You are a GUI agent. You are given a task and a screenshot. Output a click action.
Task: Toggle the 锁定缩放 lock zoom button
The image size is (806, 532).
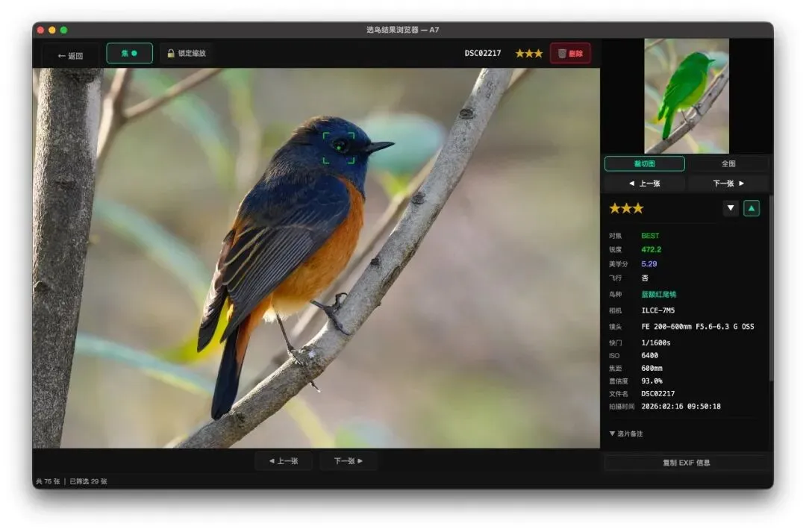[x=186, y=54]
